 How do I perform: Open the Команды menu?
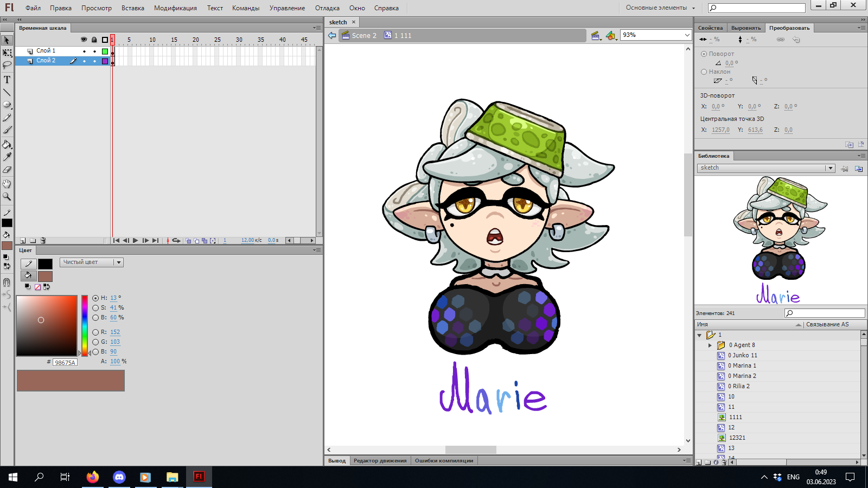pyautogui.click(x=246, y=8)
